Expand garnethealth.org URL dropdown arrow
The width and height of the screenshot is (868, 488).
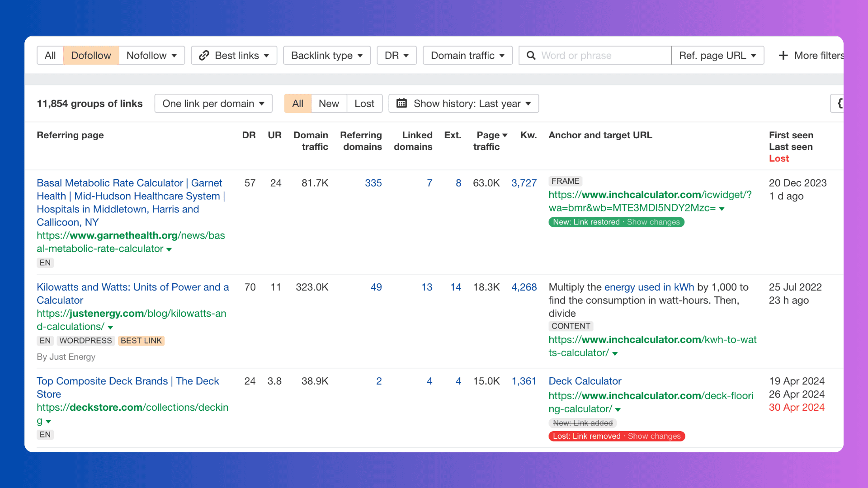coord(169,249)
